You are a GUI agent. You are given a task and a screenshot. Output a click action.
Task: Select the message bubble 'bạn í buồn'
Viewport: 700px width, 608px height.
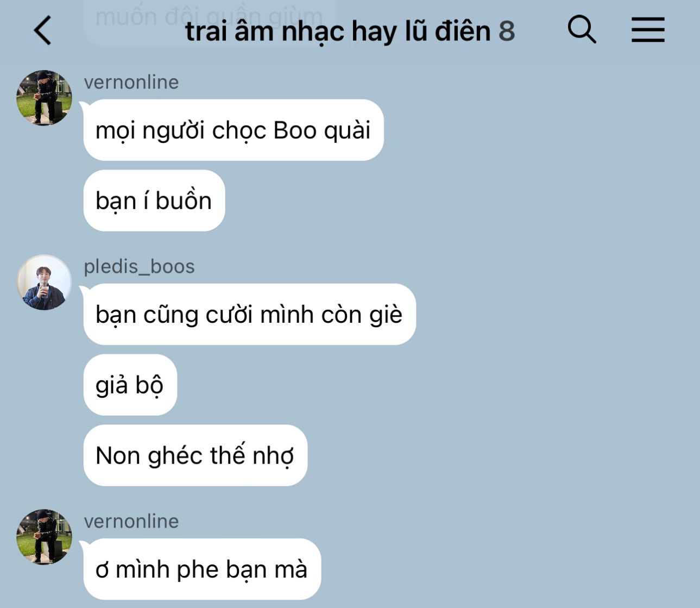click(154, 200)
